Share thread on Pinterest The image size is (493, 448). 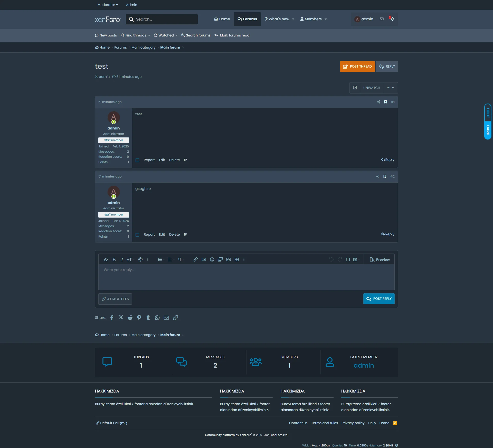coord(139,318)
